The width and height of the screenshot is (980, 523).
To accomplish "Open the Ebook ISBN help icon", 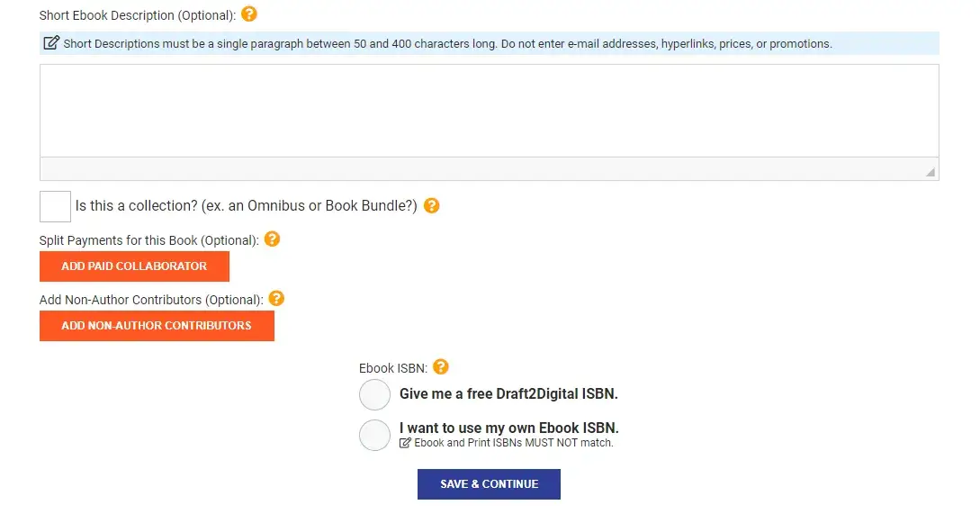I will pyautogui.click(x=441, y=366).
